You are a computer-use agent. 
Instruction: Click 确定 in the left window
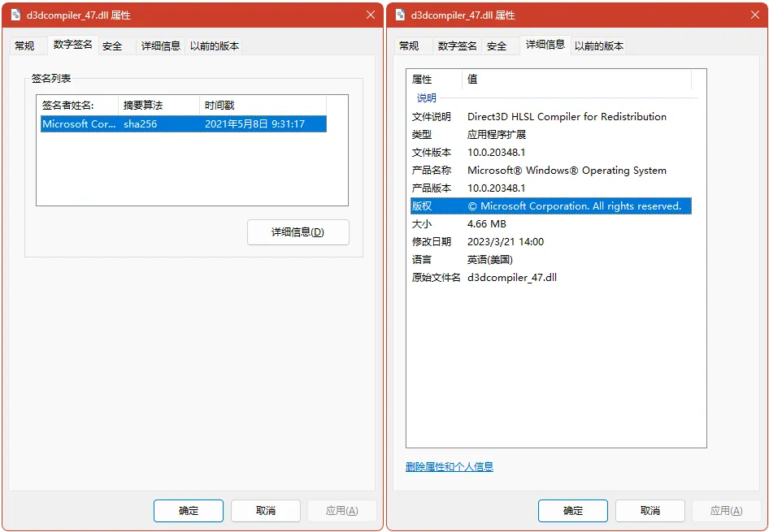point(189,511)
